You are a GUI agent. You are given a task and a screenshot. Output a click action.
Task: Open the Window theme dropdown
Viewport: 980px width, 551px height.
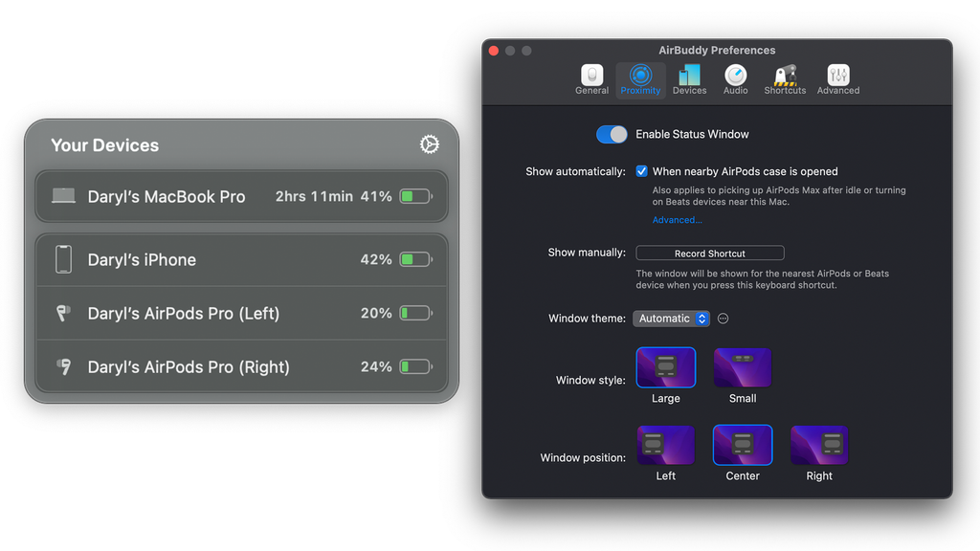(x=672, y=318)
